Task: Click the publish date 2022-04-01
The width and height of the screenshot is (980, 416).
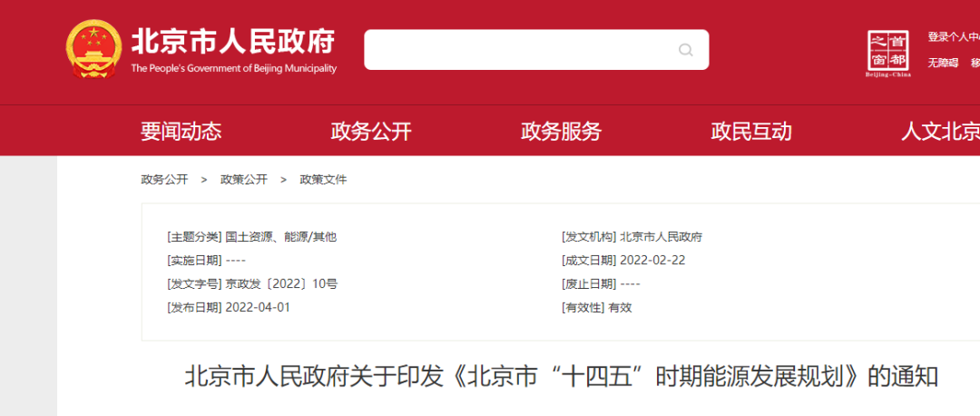Action: tap(258, 307)
